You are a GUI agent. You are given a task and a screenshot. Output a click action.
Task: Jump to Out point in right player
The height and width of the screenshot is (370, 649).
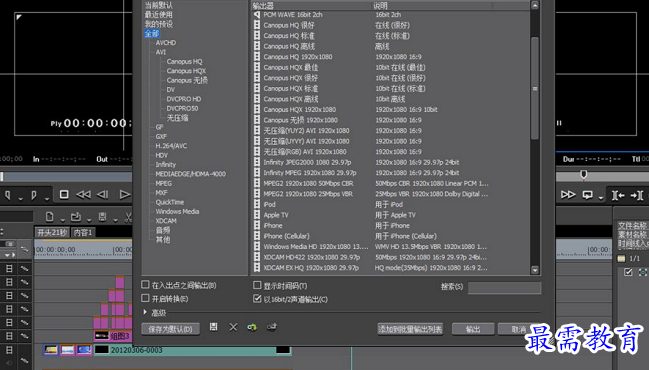(x=637, y=195)
